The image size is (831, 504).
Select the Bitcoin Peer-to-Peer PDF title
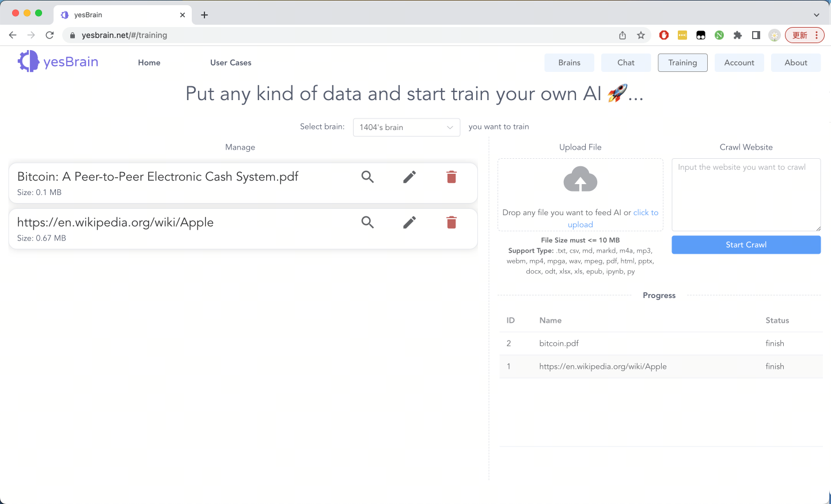tap(158, 177)
